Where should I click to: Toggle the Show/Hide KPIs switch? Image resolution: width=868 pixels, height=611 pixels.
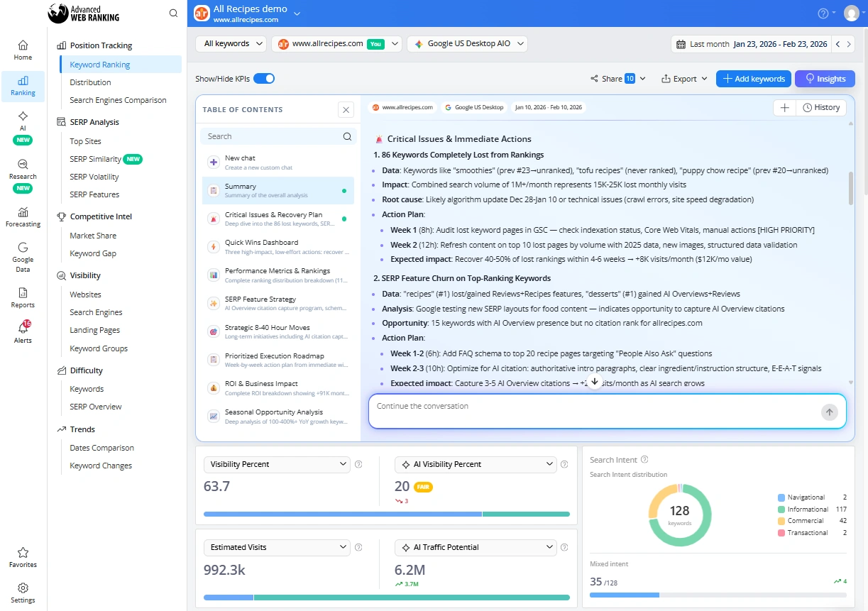[x=264, y=79]
